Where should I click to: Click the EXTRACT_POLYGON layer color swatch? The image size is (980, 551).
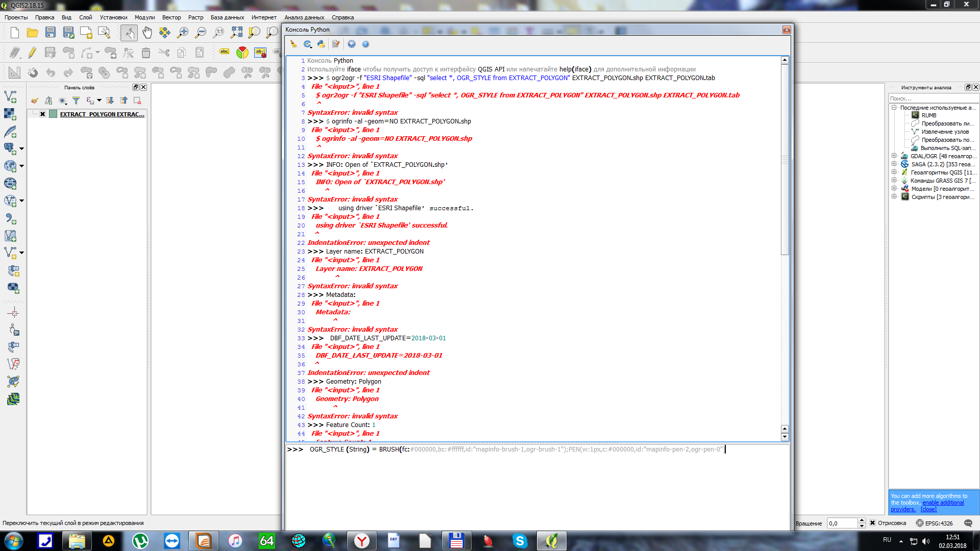(x=53, y=114)
